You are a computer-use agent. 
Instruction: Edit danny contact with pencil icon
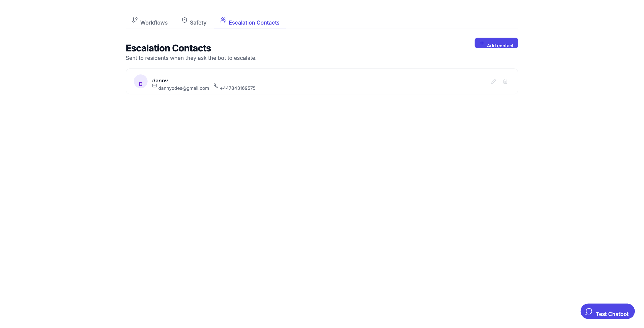[x=493, y=81]
